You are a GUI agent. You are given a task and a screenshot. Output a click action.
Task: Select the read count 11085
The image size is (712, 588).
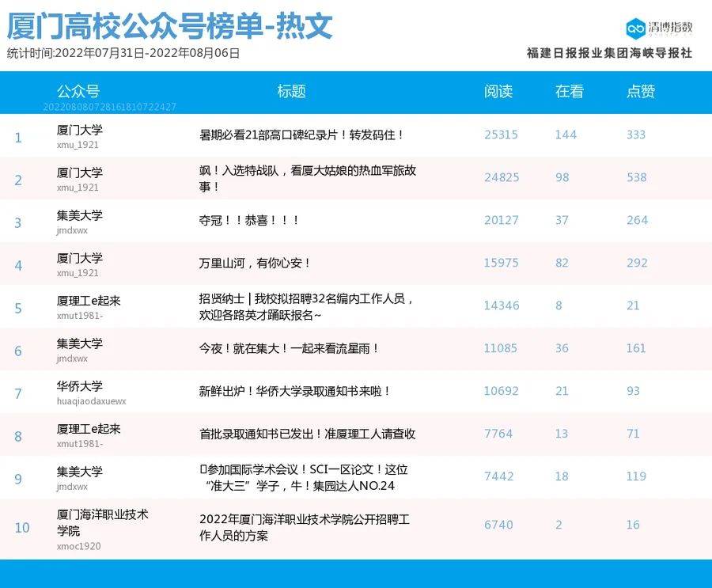coord(501,348)
